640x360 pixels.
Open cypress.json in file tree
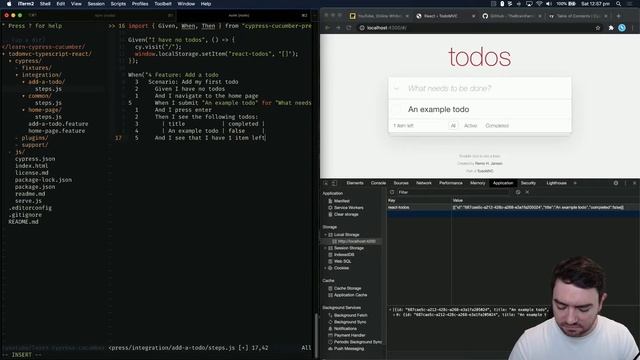[35, 159]
